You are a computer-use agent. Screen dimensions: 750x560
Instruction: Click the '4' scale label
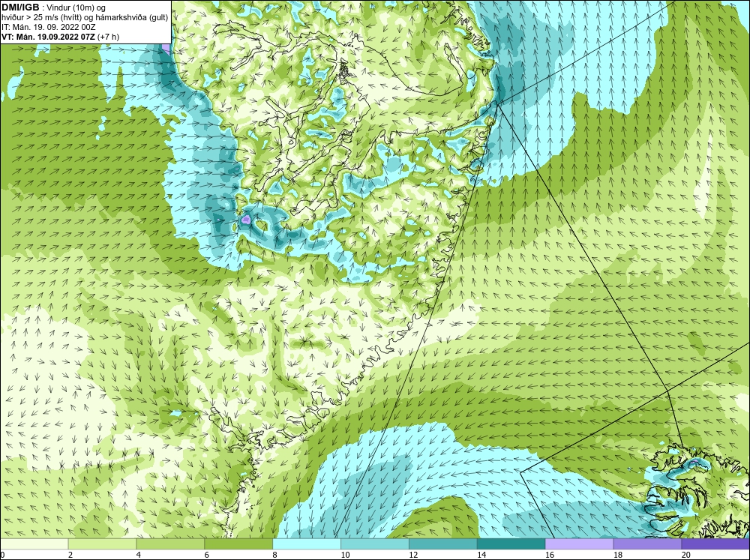point(139,555)
